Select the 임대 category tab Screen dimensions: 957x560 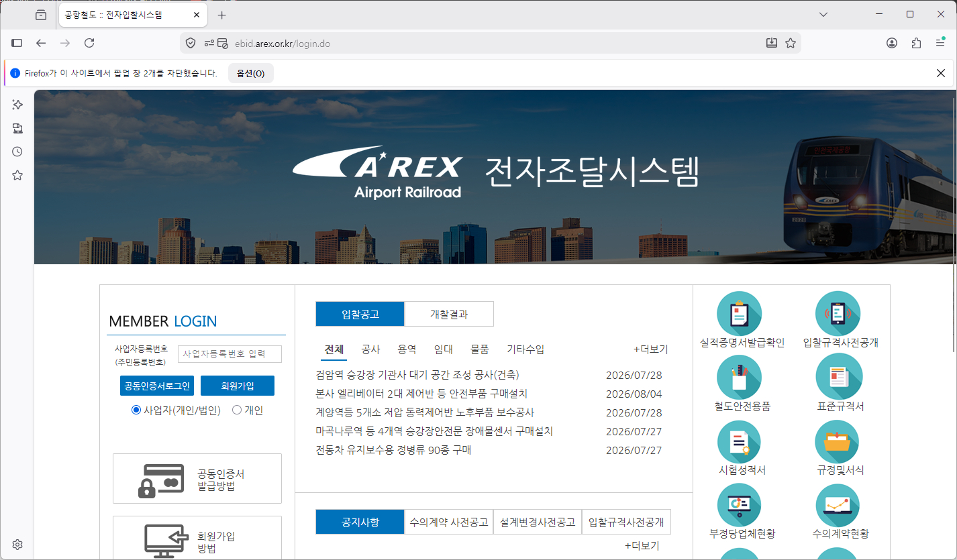tap(444, 349)
